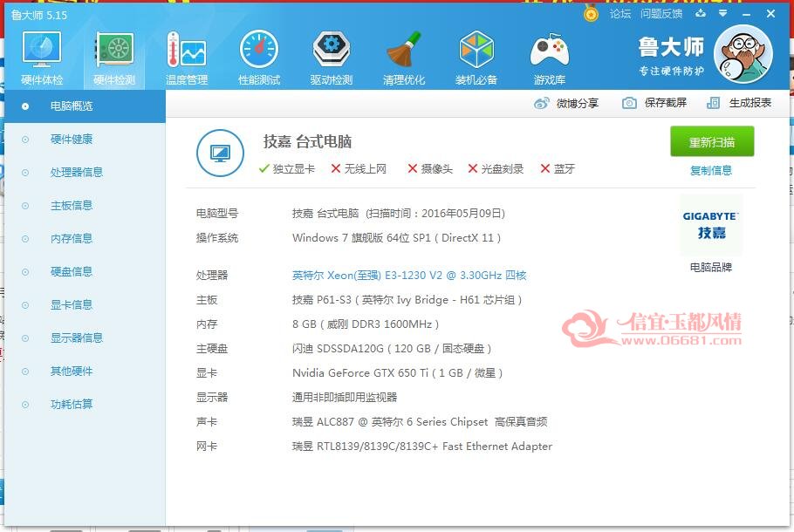
Task: Close the 鲁大师 window
Action: 770,14
